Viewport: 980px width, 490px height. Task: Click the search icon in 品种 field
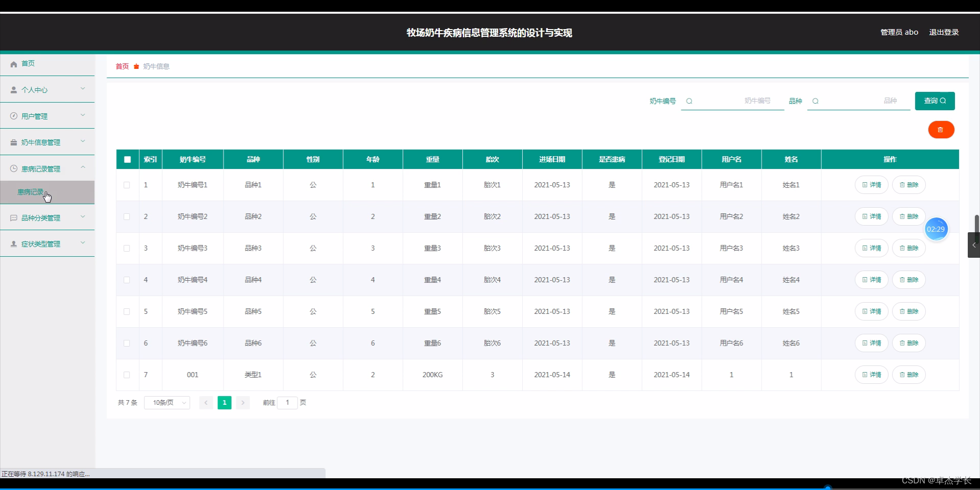(x=815, y=101)
